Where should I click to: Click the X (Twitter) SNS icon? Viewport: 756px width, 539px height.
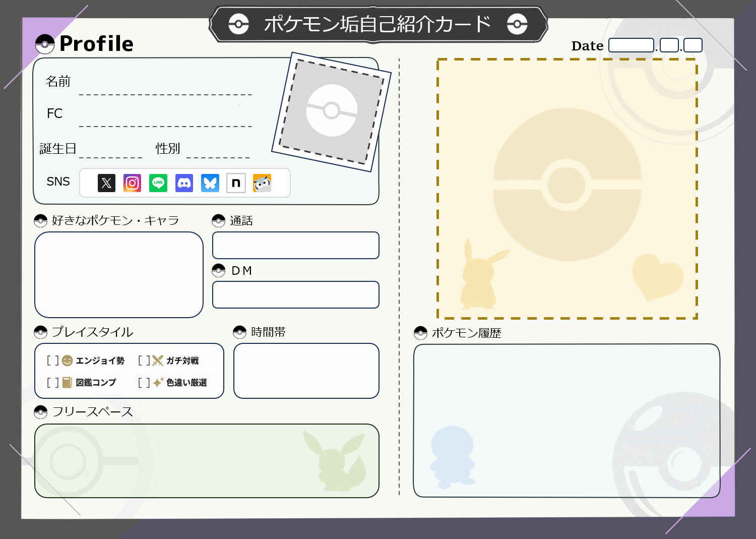[106, 183]
